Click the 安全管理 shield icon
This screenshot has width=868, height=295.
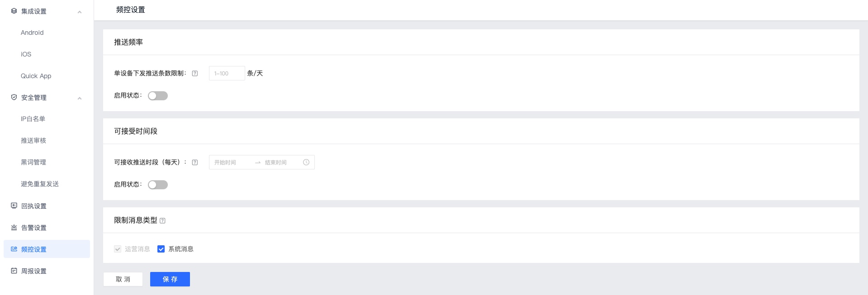point(14,97)
